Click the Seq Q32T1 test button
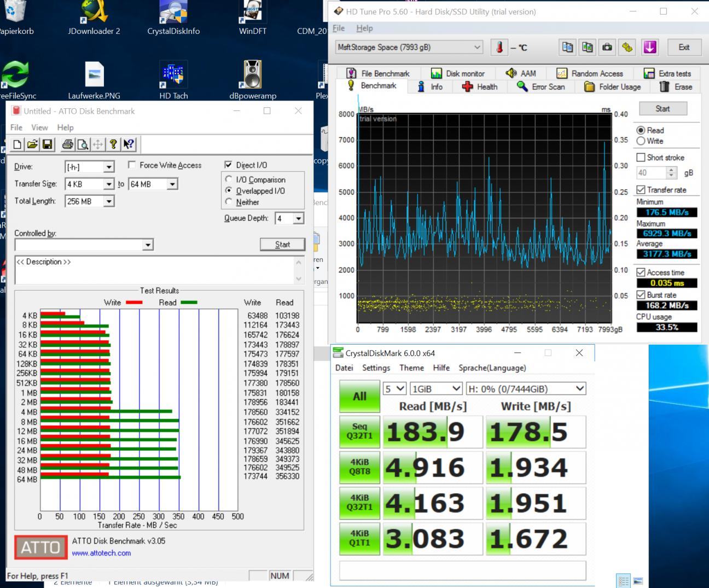This screenshot has height=588, width=709. click(359, 432)
